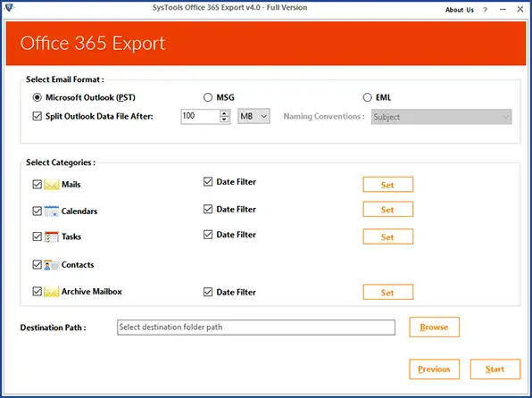Disable the Date Filter for Calendars

208,209
